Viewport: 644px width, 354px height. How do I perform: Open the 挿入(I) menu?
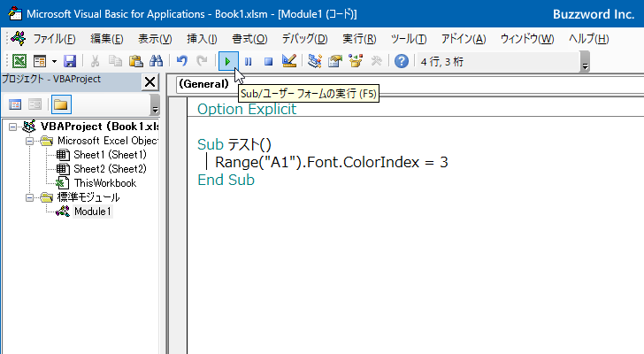pyautogui.click(x=202, y=39)
